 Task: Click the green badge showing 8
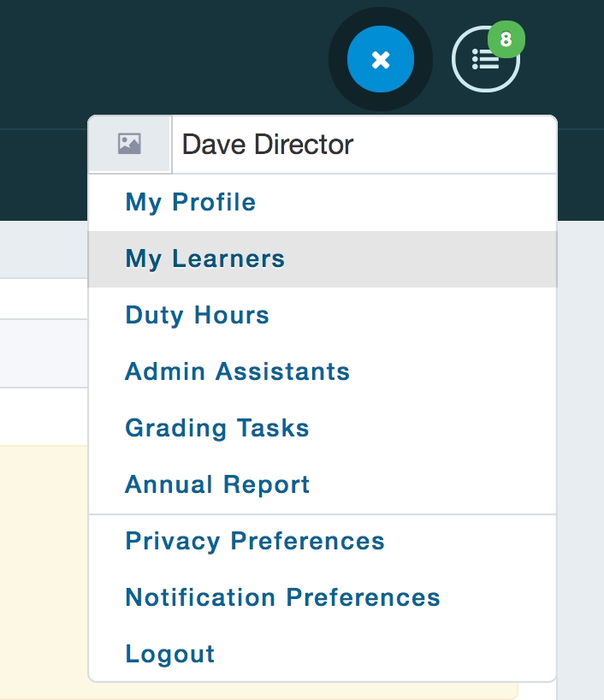pyautogui.click(x=506, y=40)
